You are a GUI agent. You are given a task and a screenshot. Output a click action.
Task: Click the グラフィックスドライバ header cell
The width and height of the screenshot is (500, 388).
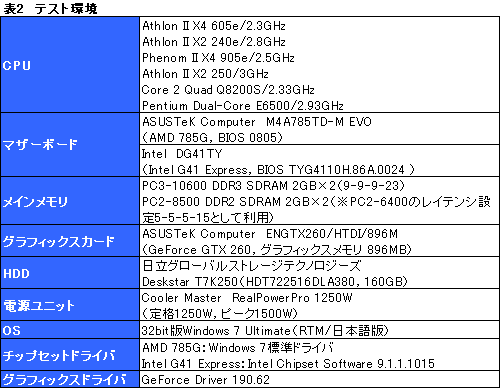(x=70, y=379)
